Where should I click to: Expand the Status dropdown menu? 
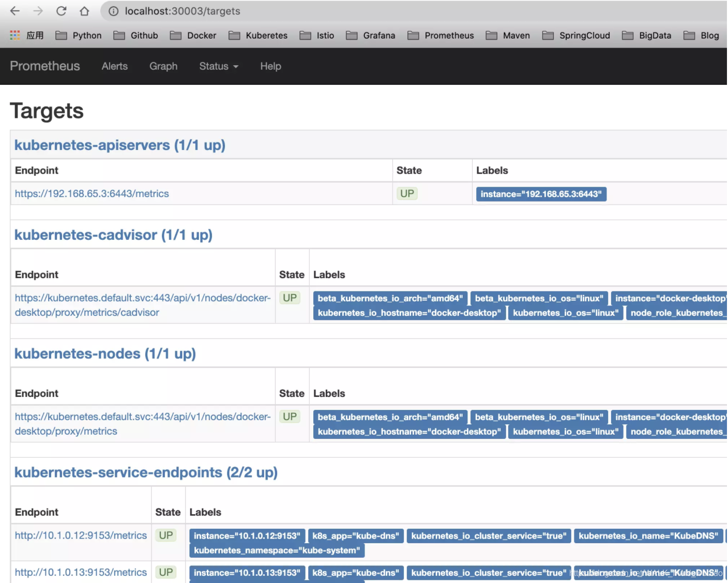[x=219, y=66]
